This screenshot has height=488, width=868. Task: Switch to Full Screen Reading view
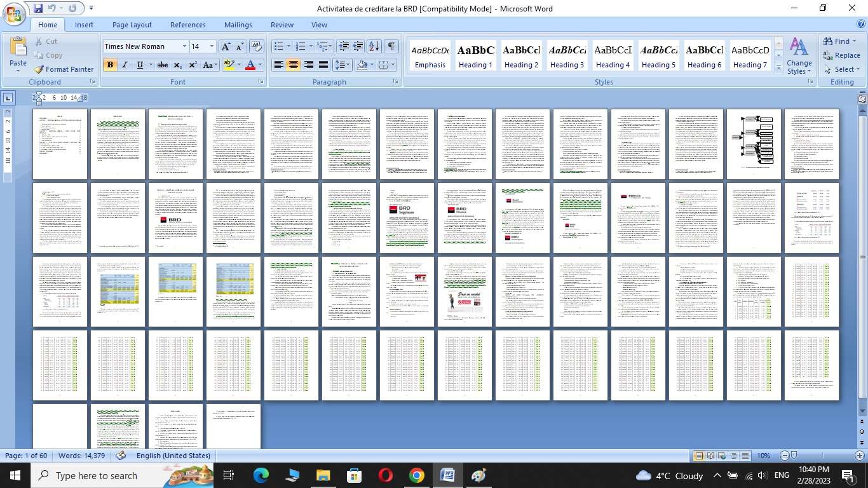(710, 456)
